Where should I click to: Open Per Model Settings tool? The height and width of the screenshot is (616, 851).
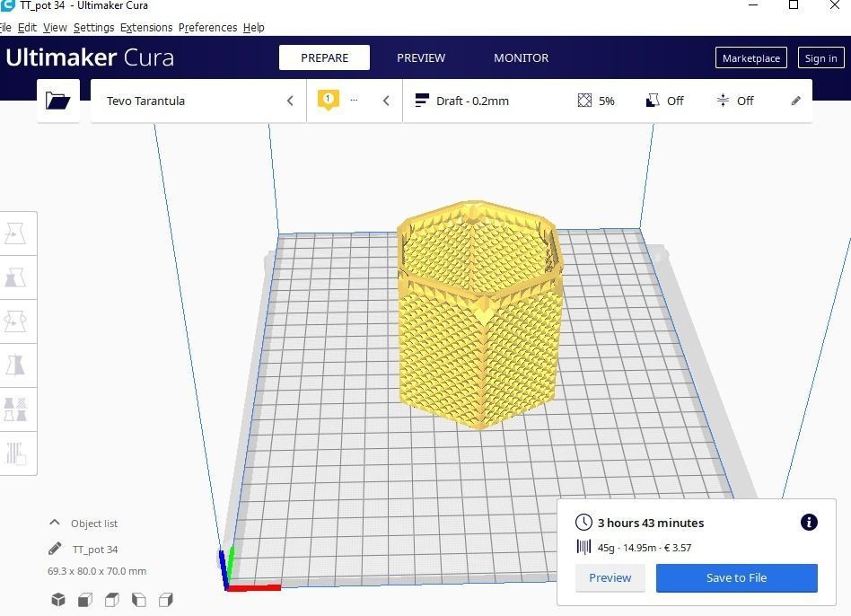16,409
